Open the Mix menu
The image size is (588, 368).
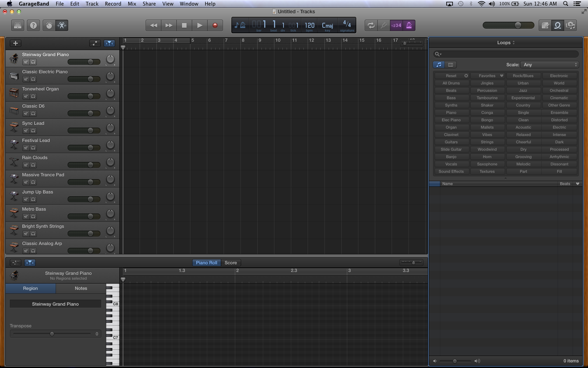(132, 4)
